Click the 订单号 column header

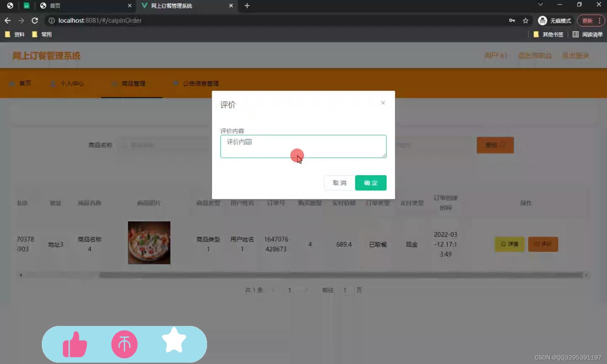(x=276, y=203)
